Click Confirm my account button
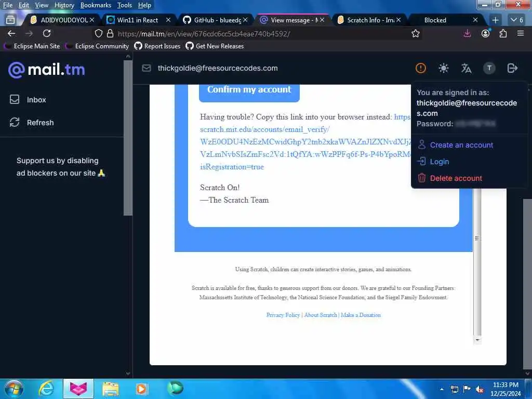 click(249, 91)
